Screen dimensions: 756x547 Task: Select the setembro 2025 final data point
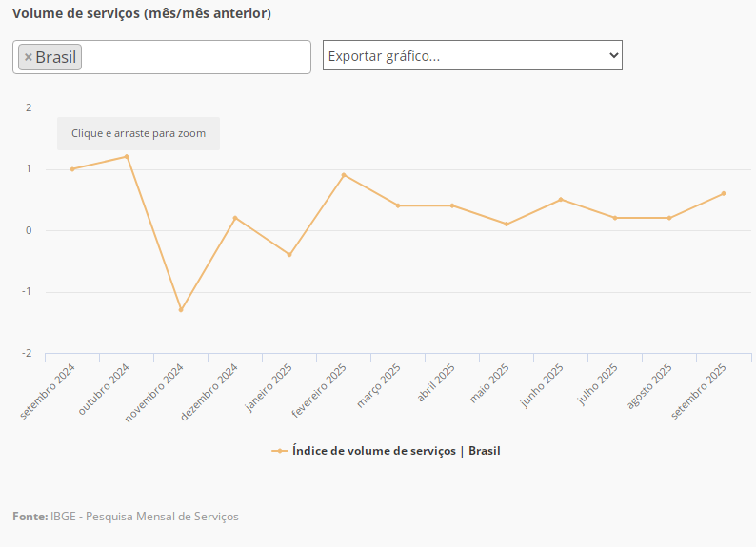(x=724, y=193)
